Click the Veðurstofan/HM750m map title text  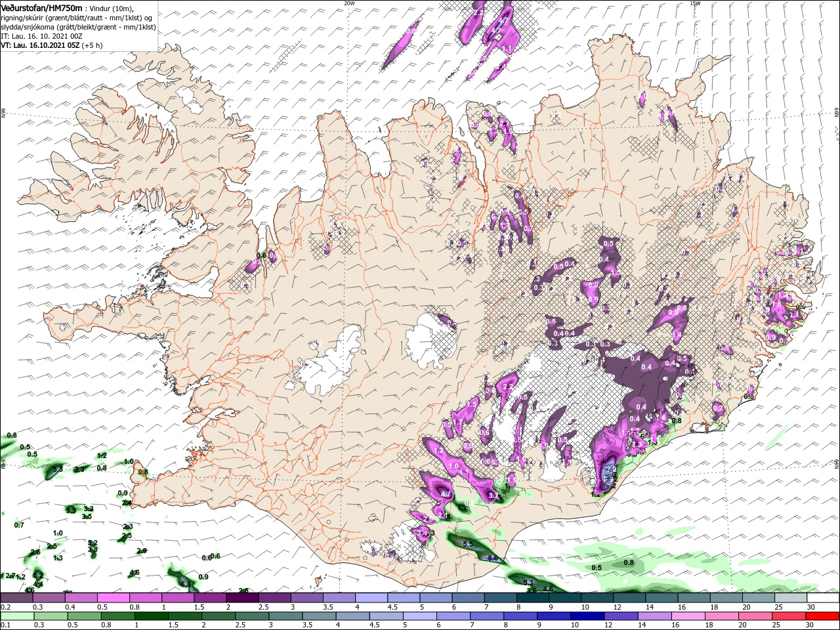click(x=41, y=7)
